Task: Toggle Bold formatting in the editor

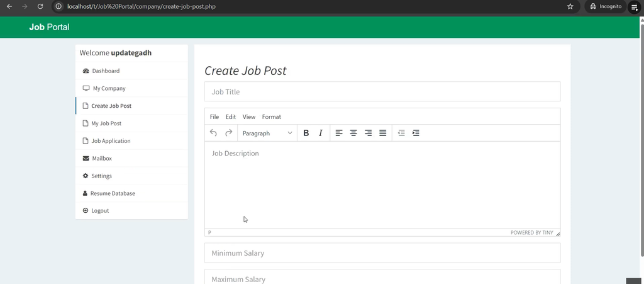Action: [x=306, y=133]
